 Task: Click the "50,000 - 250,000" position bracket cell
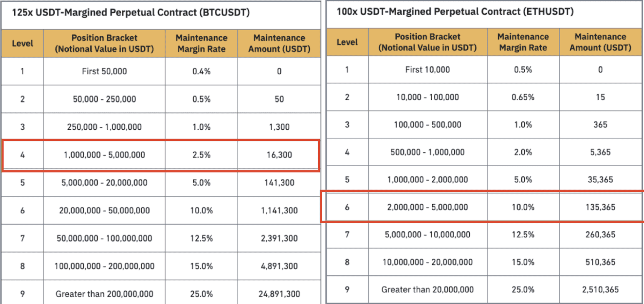(x=104, y=99)
